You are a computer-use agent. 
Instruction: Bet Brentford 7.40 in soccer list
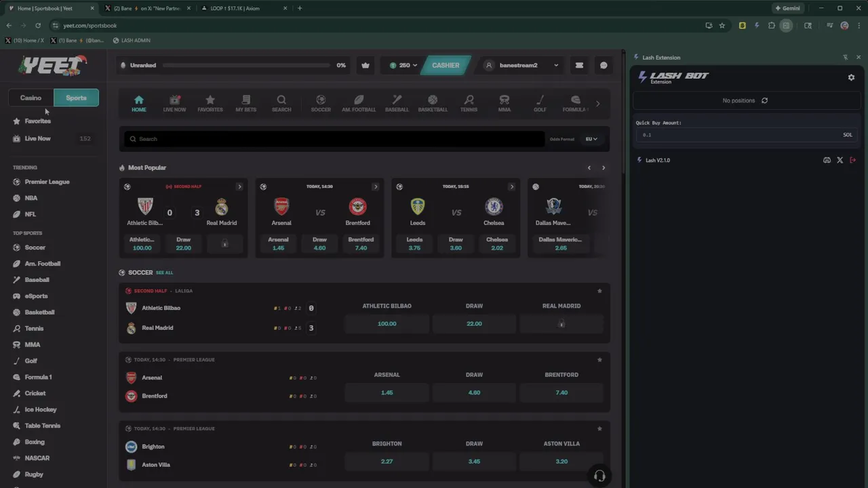coord(561,392)
